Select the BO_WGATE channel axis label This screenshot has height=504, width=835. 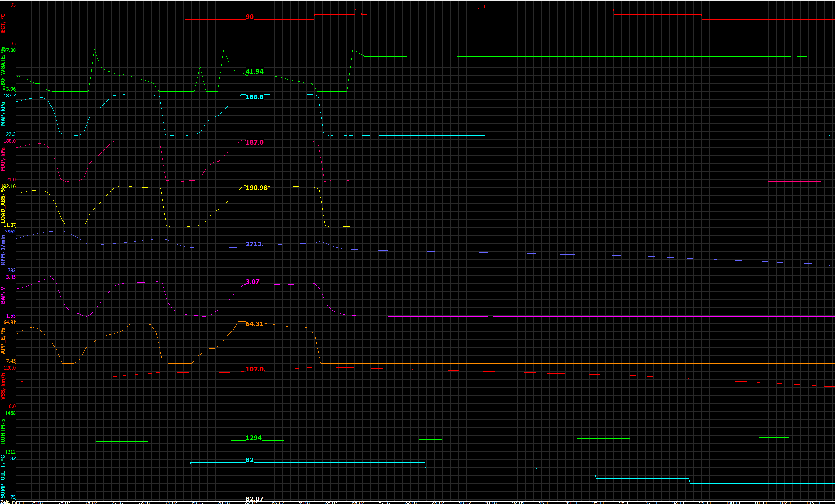(x=3, y=69)
